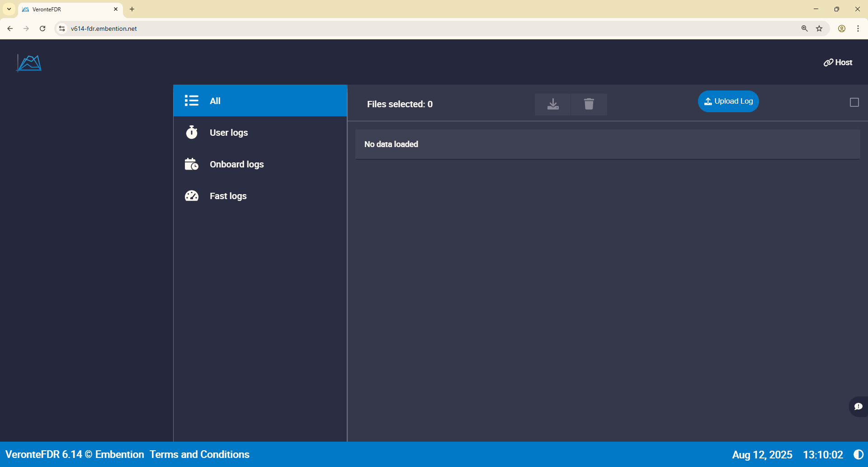Screen dimensions: 868x467
Task: Click the Veronte logo icon
Action: click(x=29, y=63)
